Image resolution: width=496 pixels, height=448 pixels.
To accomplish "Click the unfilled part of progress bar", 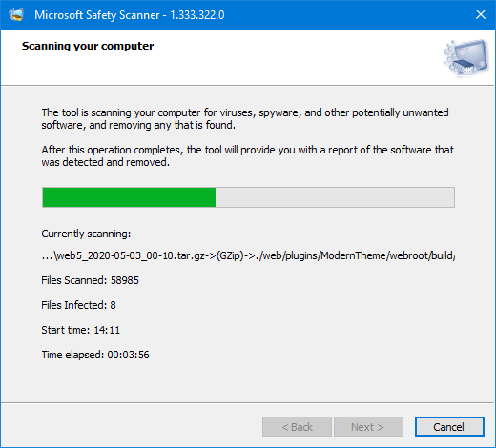I will tap(335, 197).
